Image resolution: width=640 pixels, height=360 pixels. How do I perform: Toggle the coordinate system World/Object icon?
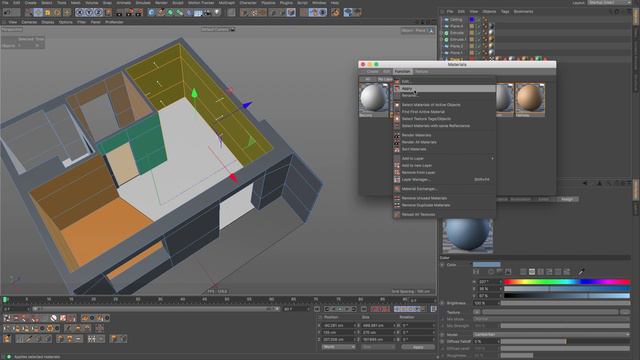[x=108, y=13]
